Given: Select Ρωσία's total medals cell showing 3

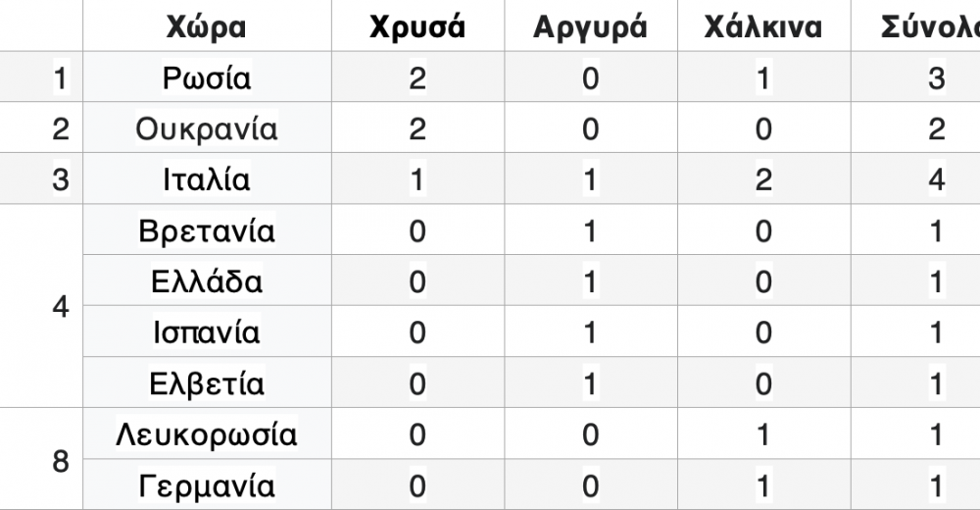Looking at the screenshot, I should point(937,78).
